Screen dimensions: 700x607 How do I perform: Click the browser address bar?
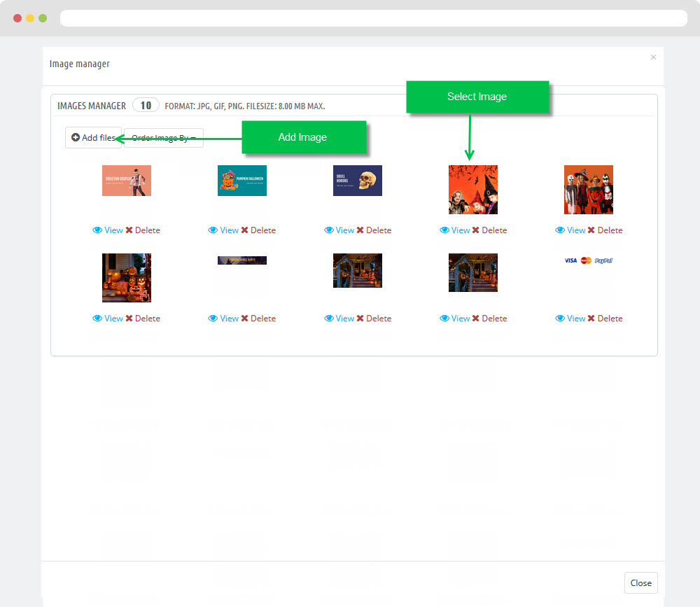374,18
